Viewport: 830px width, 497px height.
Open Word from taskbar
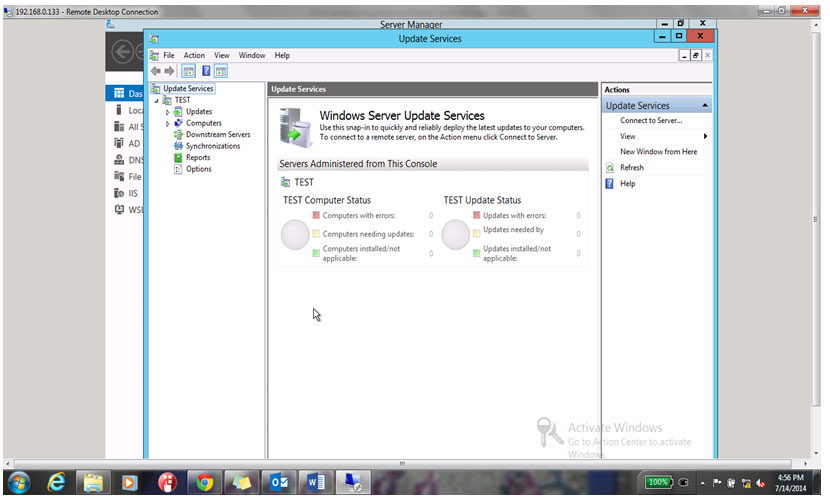[x=316, y=483]
